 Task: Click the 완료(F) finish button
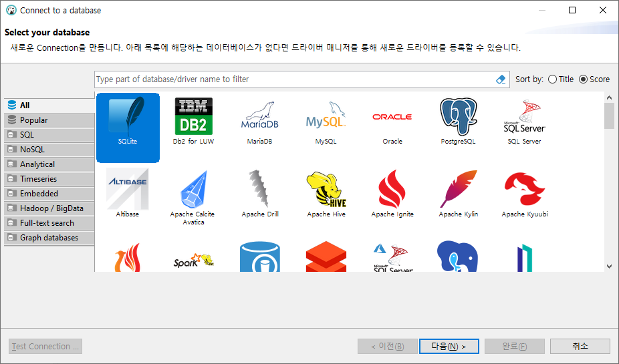515,346
